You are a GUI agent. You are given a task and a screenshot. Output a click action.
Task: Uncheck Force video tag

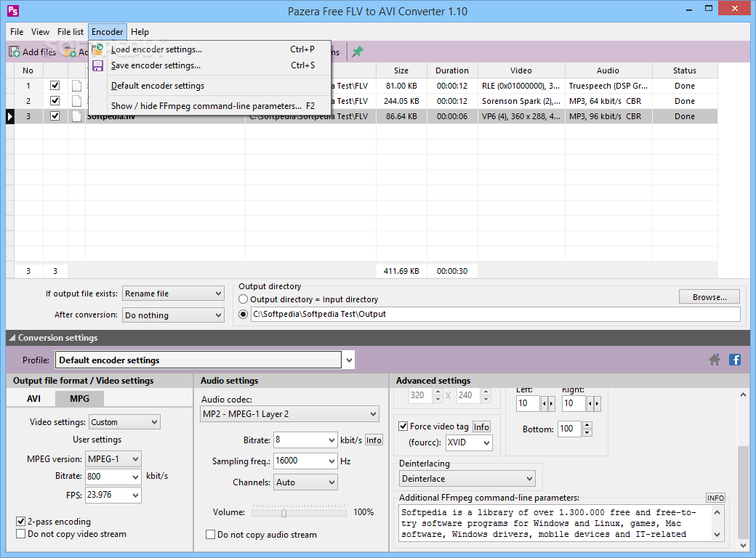coord(403,426)
